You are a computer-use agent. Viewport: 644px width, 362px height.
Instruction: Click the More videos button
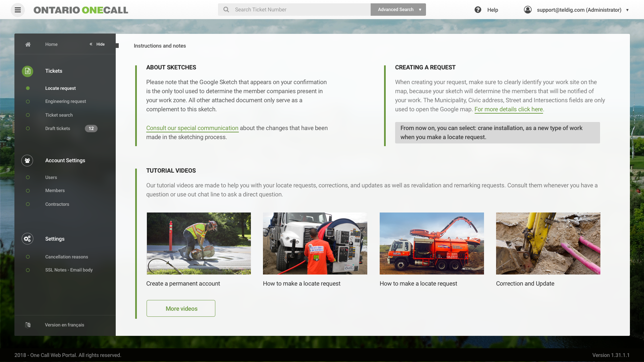click(x=181, y=308)
